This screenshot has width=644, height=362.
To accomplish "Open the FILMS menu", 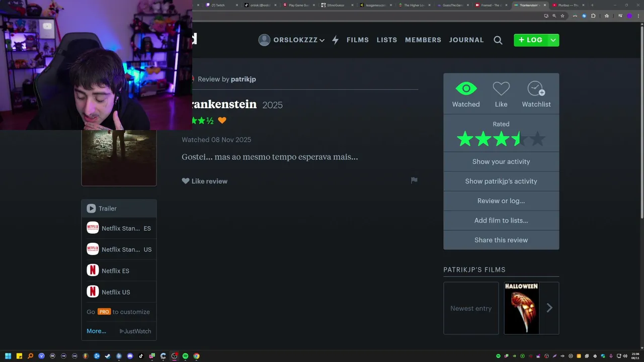I will [358, 40].
